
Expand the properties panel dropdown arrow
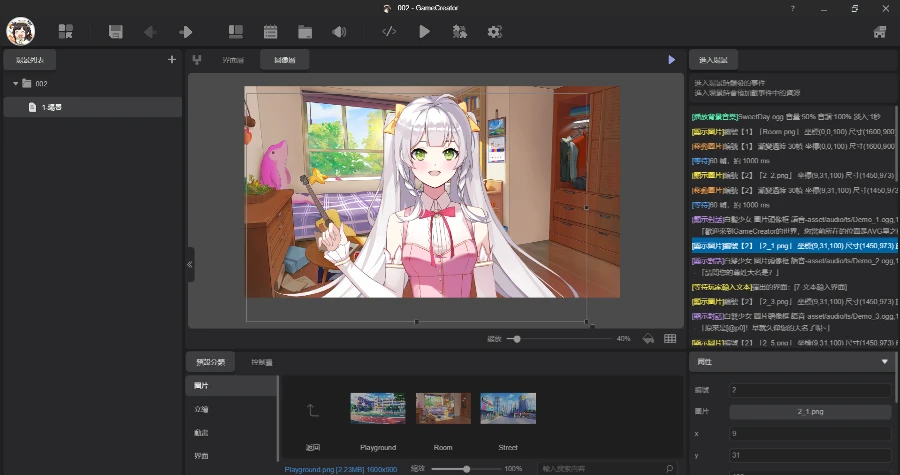[884, 361]
